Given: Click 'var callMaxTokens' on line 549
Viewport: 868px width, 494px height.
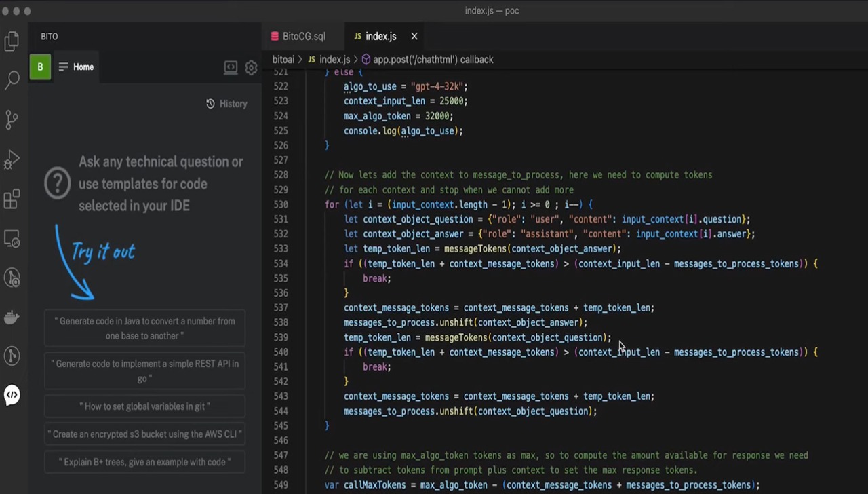Looking at the screenshot, I should pos(365,484).
